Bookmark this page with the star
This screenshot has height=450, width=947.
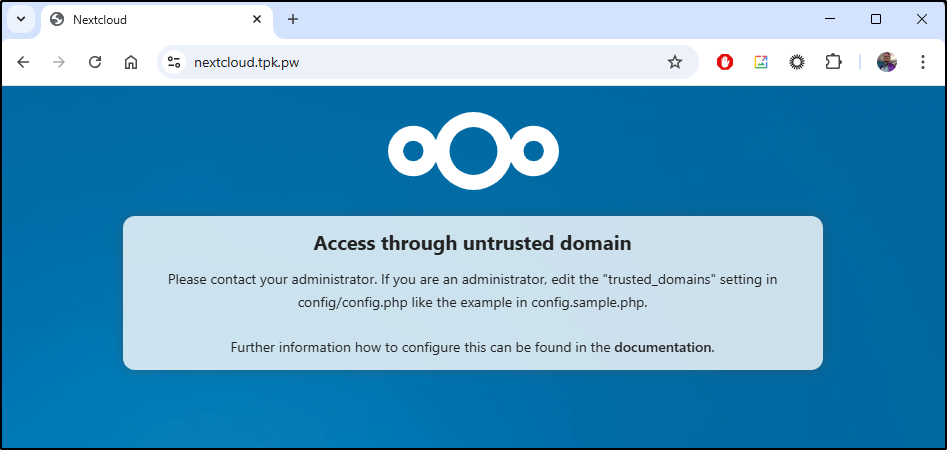675,62
